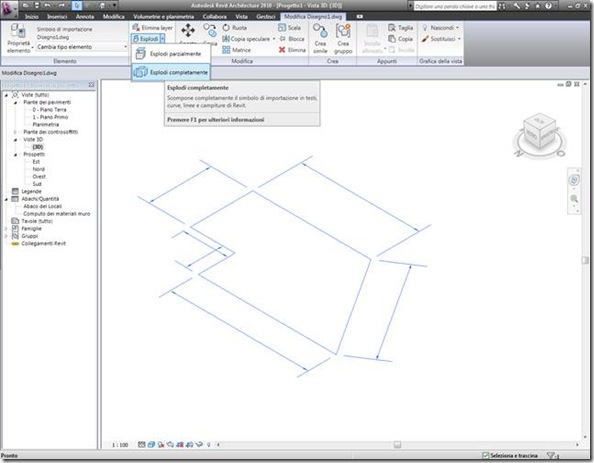Switch to the Collabora ribbon tab

(215, 17)
